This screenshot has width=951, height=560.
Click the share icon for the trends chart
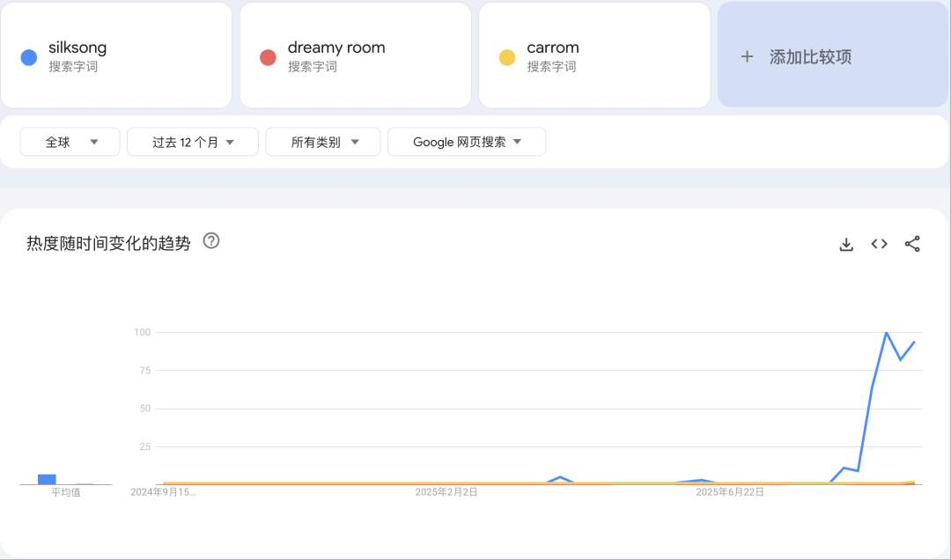click(x=912, y=244)
